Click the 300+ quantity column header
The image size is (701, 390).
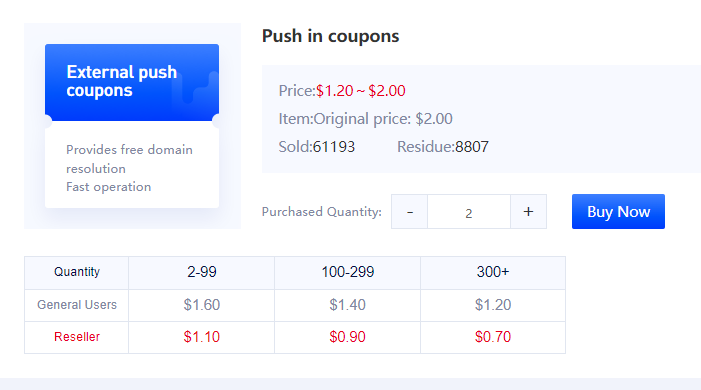(493, 272)
